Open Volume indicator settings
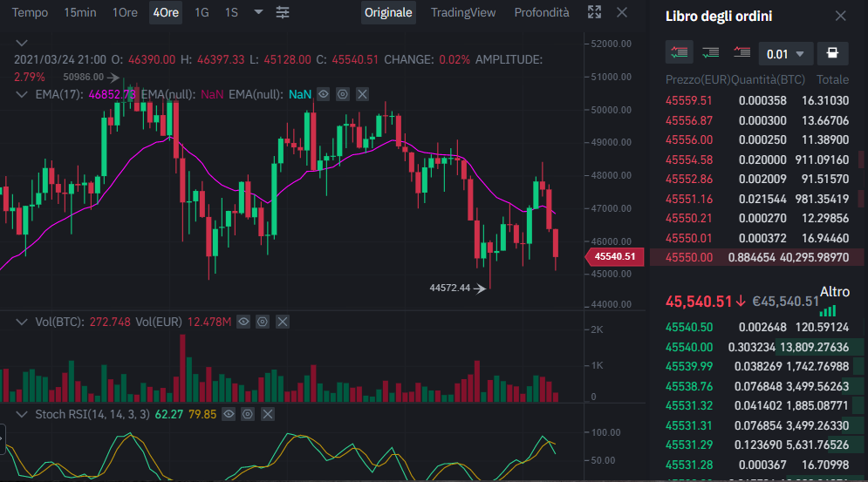The width and height of the screenshot is (868, 482). tap(263, 322)
